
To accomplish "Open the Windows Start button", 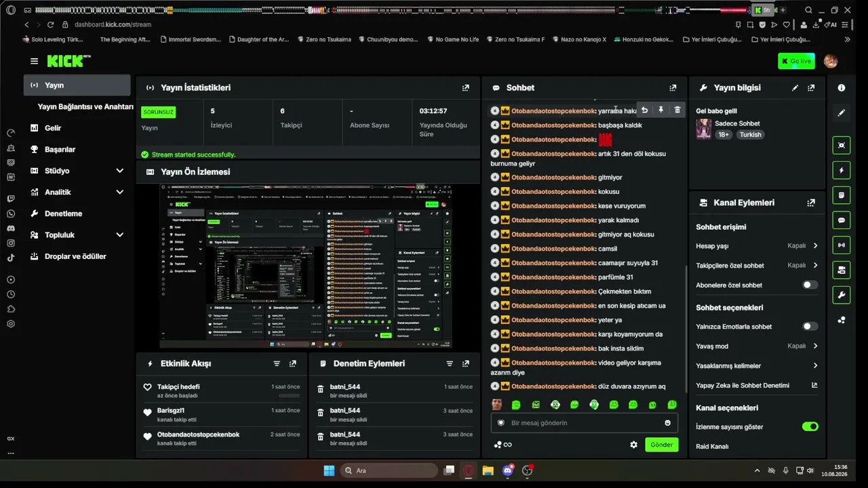I will [x=329, y=470].
